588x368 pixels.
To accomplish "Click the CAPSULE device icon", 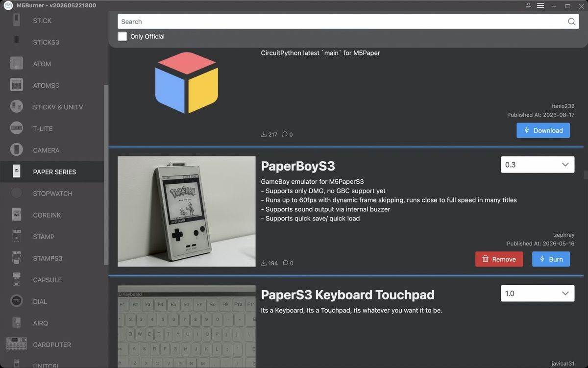I will (x=17, y=280).
